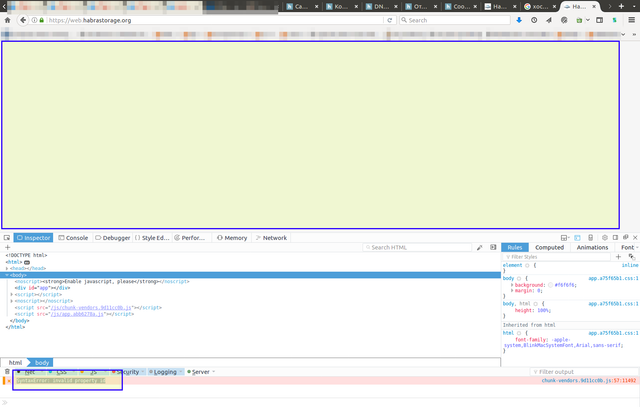Open DevTools settings gear icon

tap(604, 238)
